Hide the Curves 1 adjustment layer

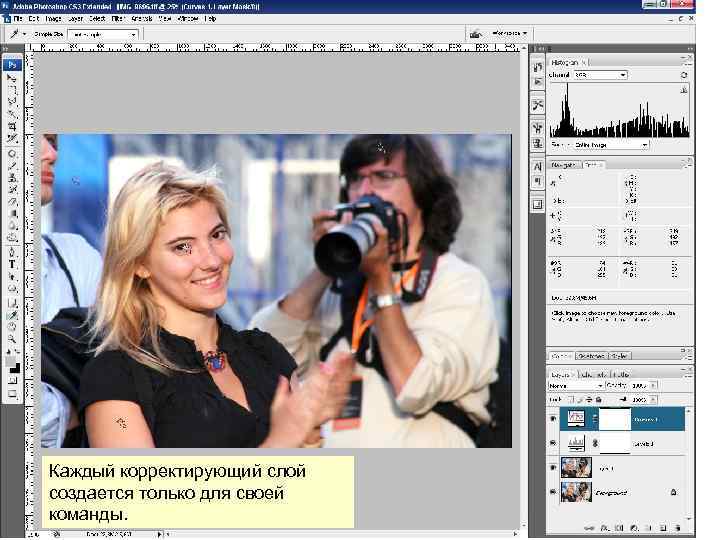click(x=553, y=418)
